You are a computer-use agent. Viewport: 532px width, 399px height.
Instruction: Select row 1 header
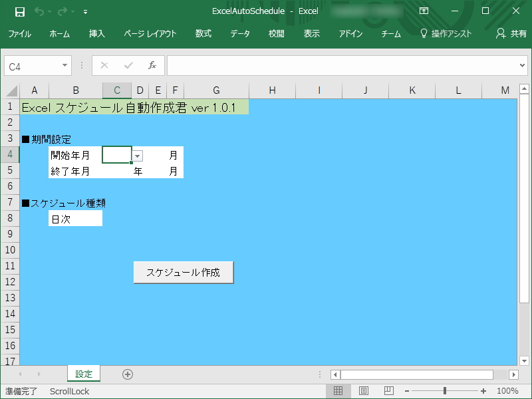10,106
